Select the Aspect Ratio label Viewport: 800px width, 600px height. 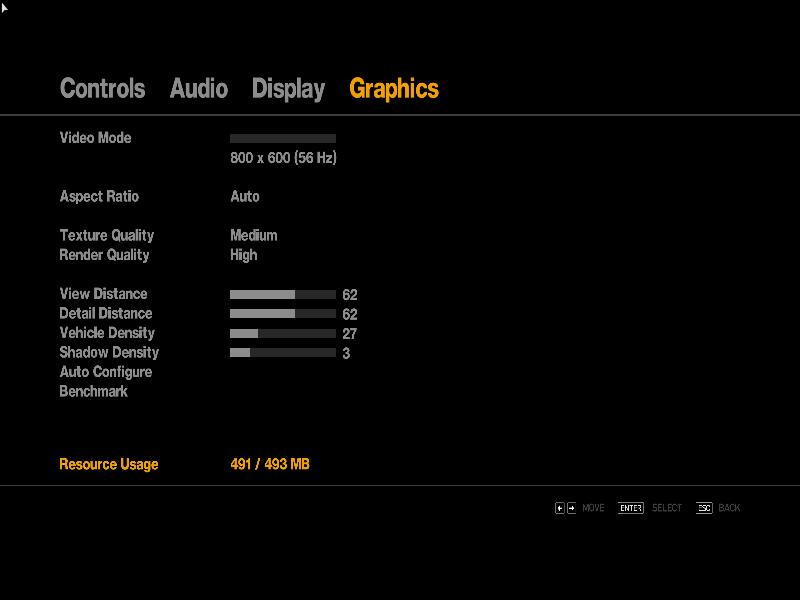99,197
